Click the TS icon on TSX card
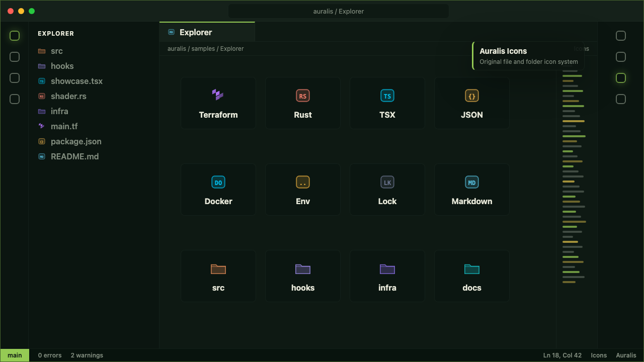Image resolution: width=644 pixels, height=362 pixels. (x=387, y=96)
